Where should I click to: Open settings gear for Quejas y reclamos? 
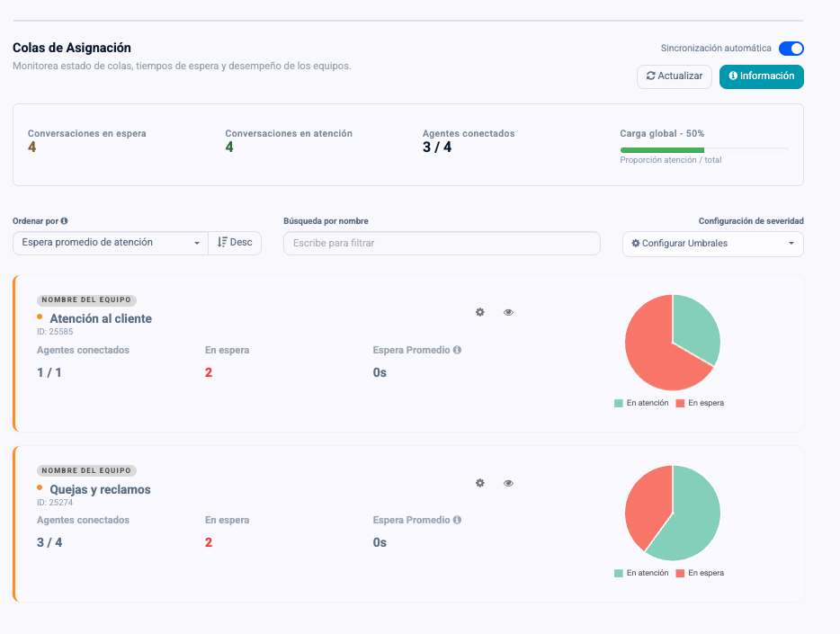pyautogui.click(x=480, y=483)
